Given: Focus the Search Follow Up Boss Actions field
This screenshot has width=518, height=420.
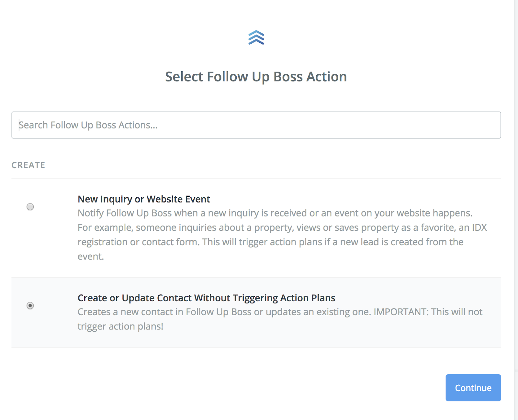Looking at the screenshot, I should click(256, 125).
